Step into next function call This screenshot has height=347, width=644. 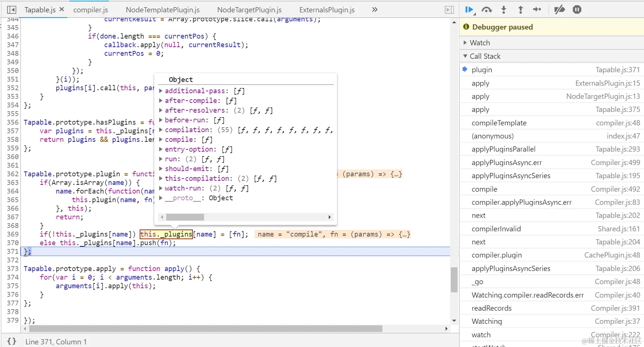pos(504,10)
